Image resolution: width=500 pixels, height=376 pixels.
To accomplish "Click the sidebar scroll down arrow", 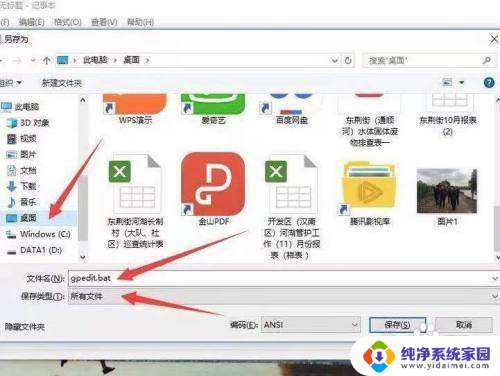I will (83, 257).
